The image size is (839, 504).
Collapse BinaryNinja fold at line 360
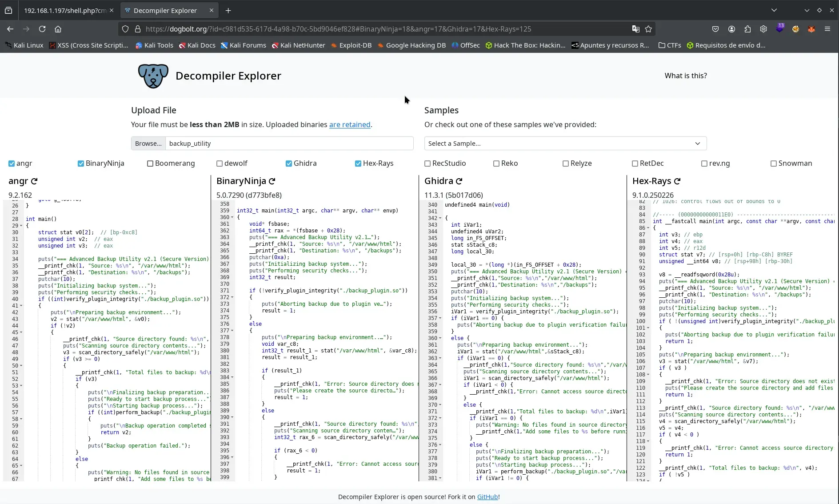(x=232, y=217)
